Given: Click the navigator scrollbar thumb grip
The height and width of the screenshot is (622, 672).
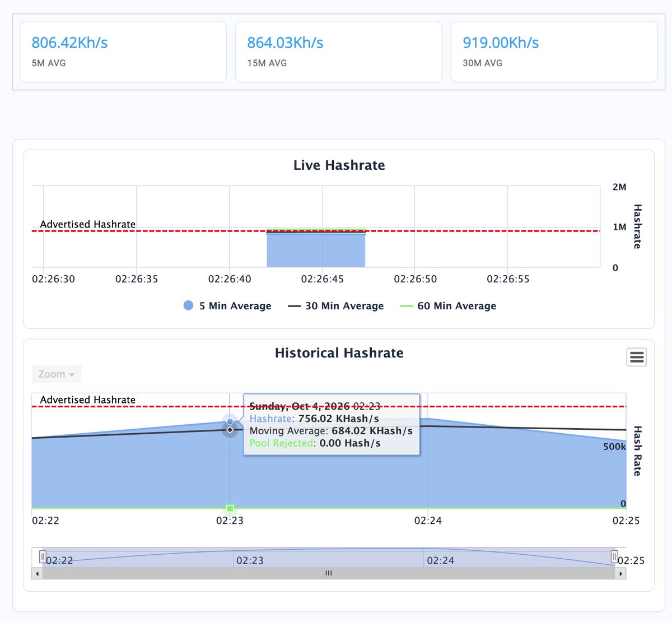Looking at the screenshot, I should (329, 573).
